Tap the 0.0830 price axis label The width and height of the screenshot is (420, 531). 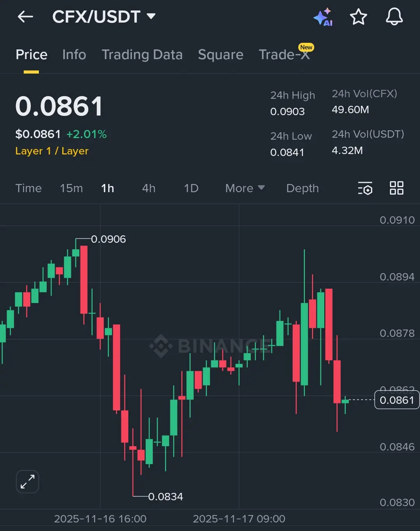tap(397, 503)
